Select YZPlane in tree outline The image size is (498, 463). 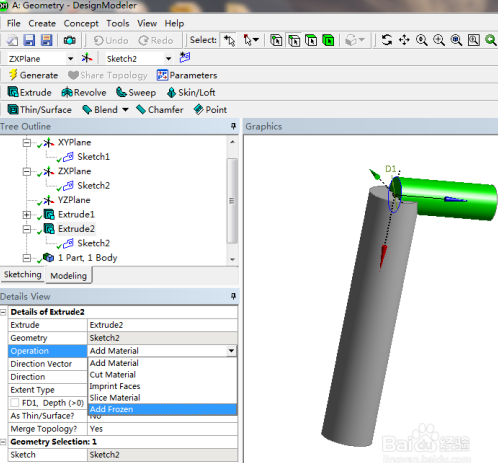(74, 200)
